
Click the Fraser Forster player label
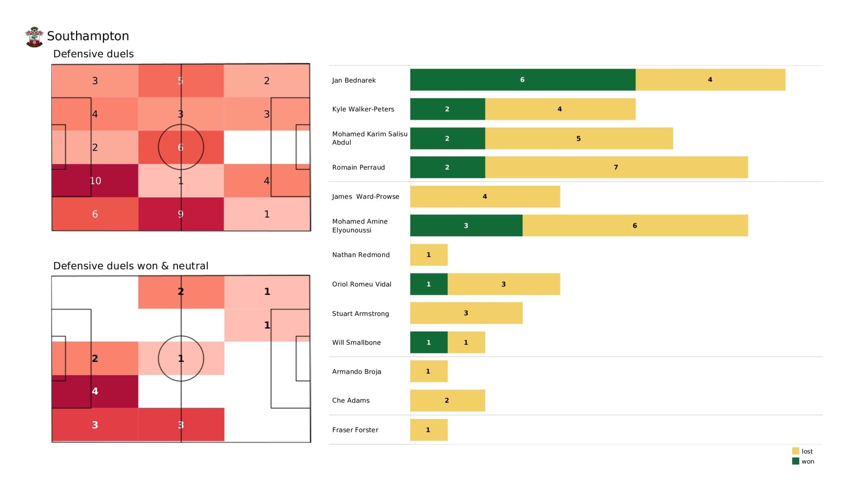(355, 430)
